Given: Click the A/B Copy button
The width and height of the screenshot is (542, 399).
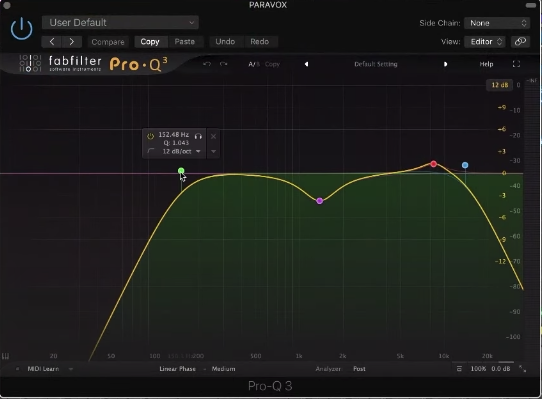Looking at the screenshot, I should [272, 64].
